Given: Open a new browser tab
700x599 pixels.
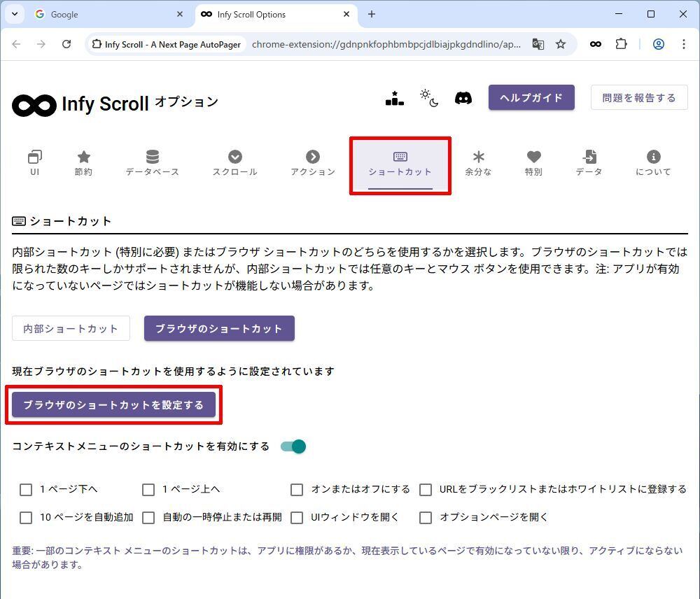Looking at the screenshot, I should tap(372, 14).
